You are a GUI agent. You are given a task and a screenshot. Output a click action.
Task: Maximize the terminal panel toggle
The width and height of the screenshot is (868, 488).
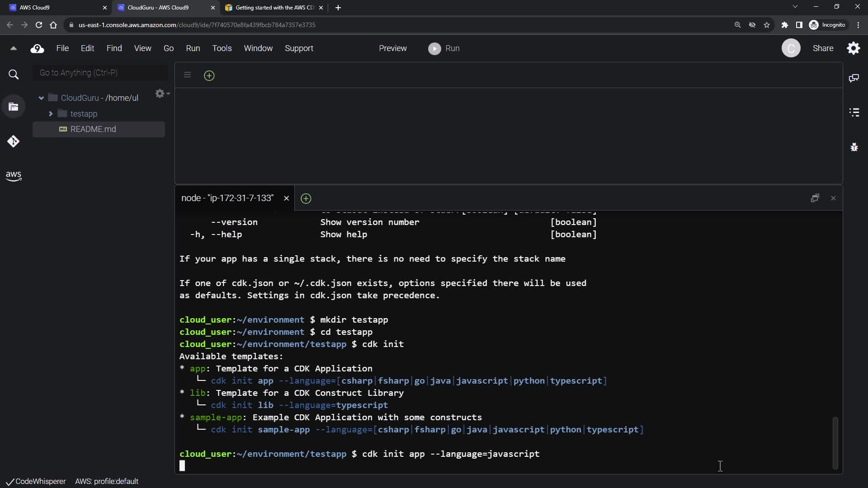coord(815,198)
